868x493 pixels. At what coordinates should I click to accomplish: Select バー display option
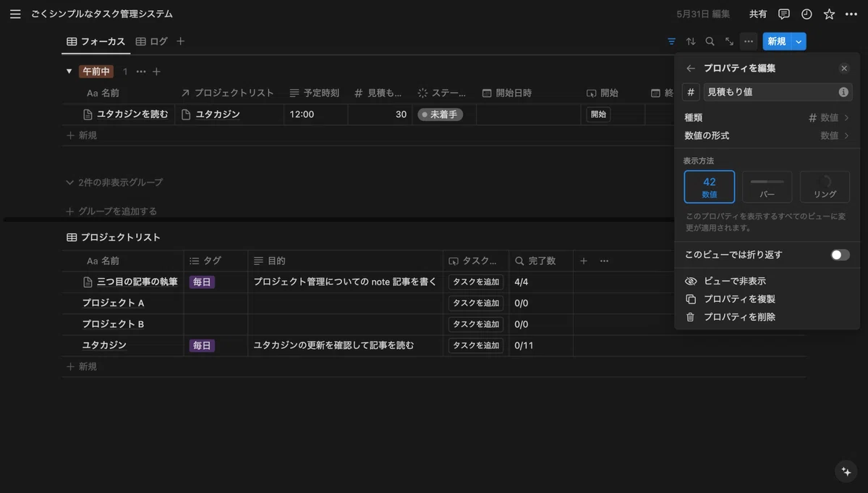coord(767,187)
